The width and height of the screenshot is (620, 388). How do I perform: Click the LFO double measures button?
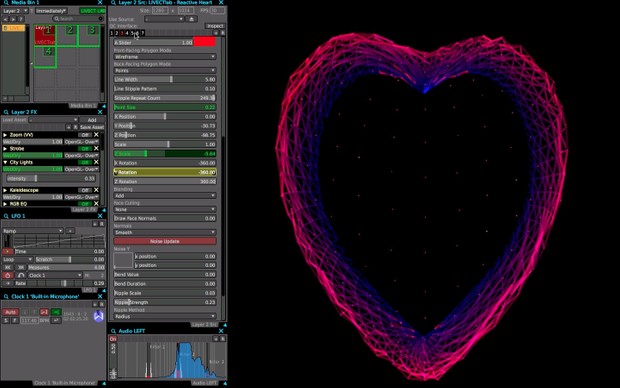point(21,267)
